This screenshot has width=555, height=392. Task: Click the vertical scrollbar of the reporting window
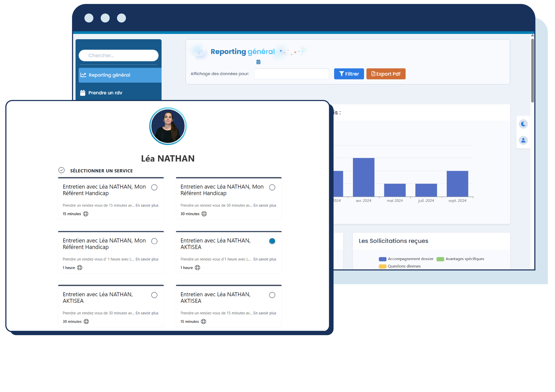pos(532,70)
